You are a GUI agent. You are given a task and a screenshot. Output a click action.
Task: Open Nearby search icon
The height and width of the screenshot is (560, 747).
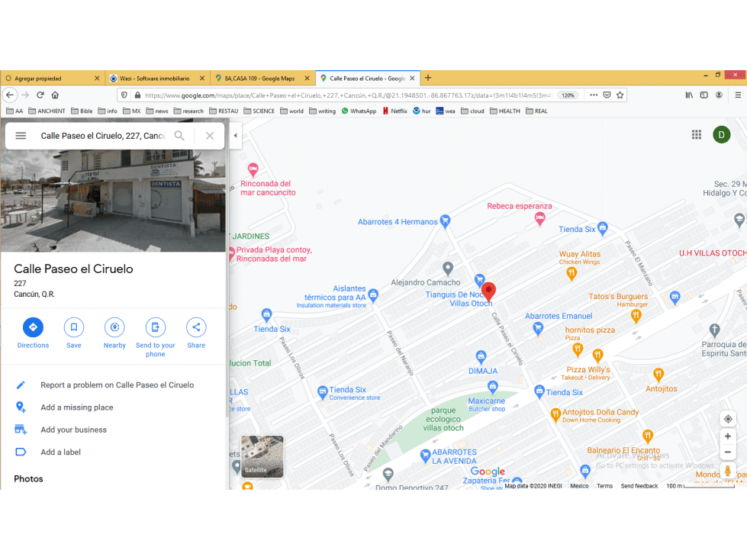point(114,327)
